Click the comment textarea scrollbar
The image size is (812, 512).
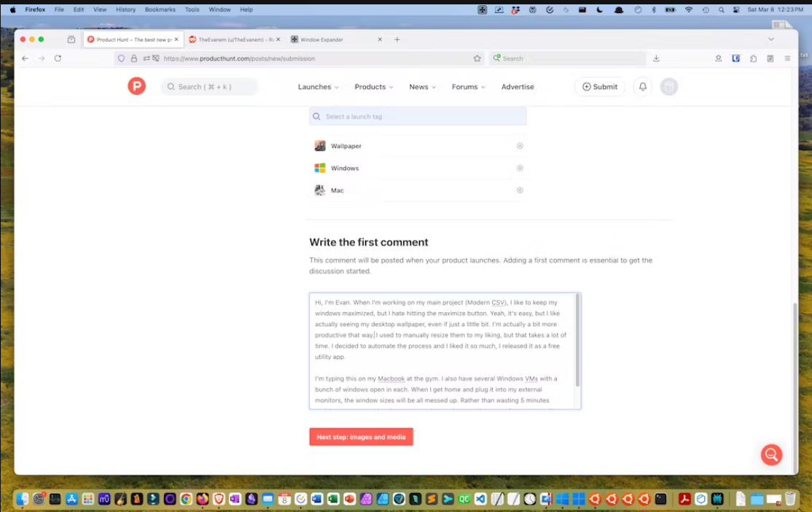pyautogui.click(x=577, y=340)
